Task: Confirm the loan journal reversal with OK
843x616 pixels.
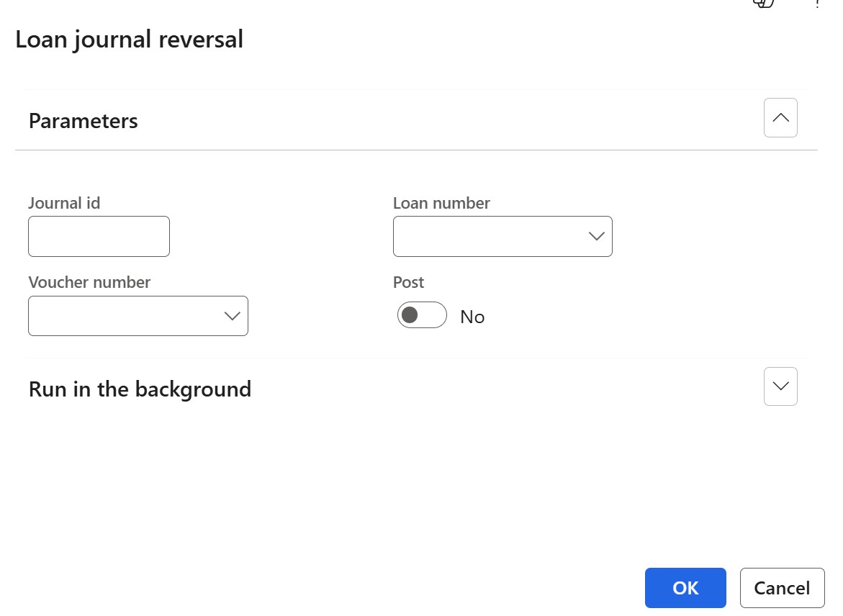Action: (x=685, y=587)
